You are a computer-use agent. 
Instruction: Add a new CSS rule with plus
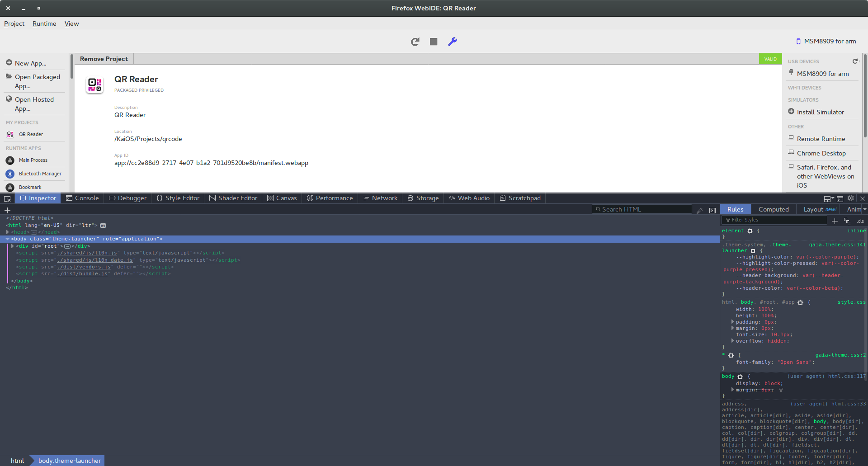click(835, 221)
